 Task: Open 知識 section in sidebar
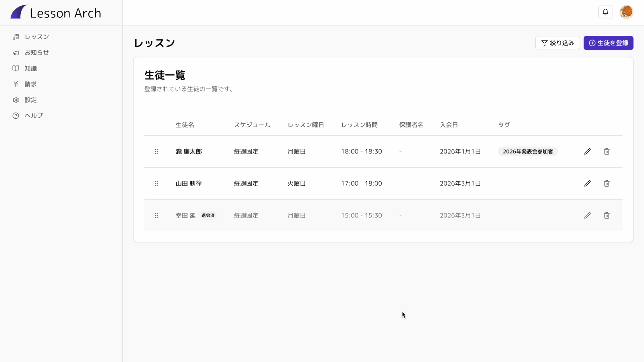pos(31,68)
